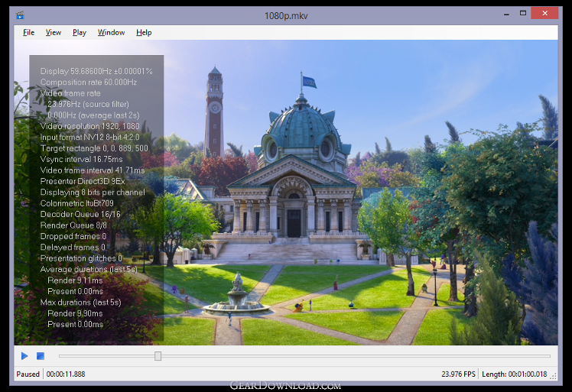
Task: Click the Delayed frames 0 line
Action: pos(73,248)
